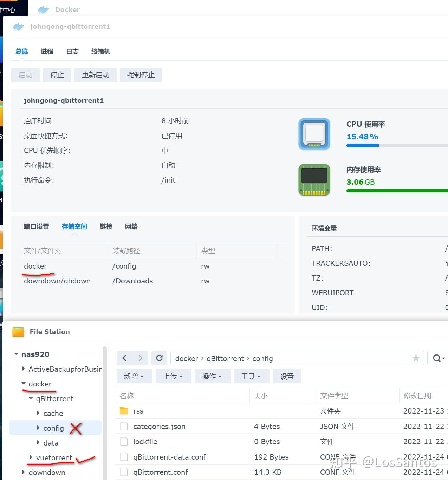Screen dimensions: 448x480
Task: Select the downdown/qbdown volume row
Action: tap(153, 281)
